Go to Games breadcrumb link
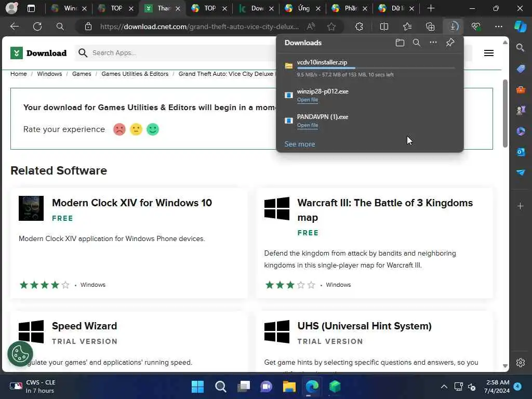 [82, 74]
